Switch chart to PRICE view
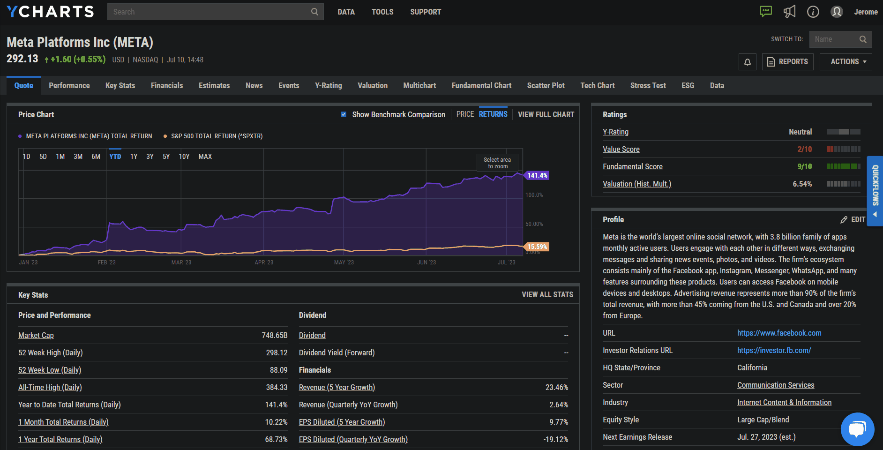 click(x=465, y=114)
